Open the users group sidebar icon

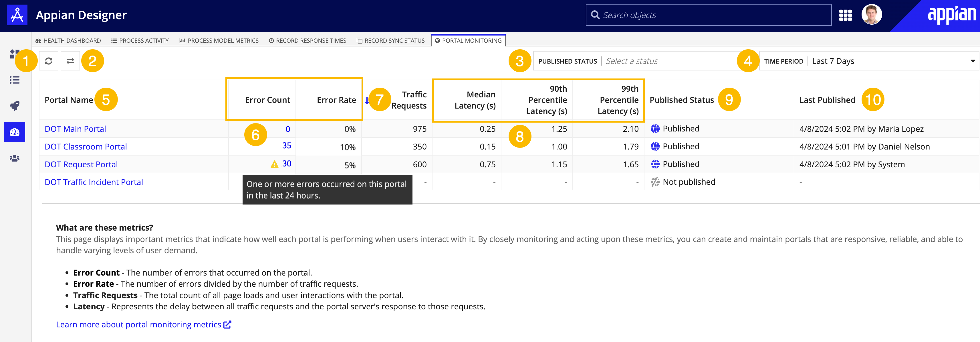[15, 158]
